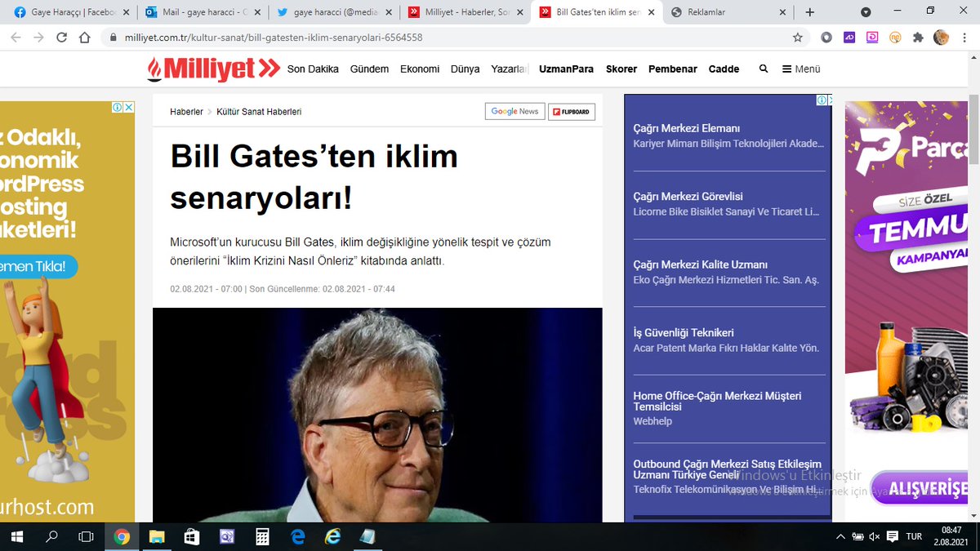
Task: Click the address bar URL
Action: [x=274, y=38]
